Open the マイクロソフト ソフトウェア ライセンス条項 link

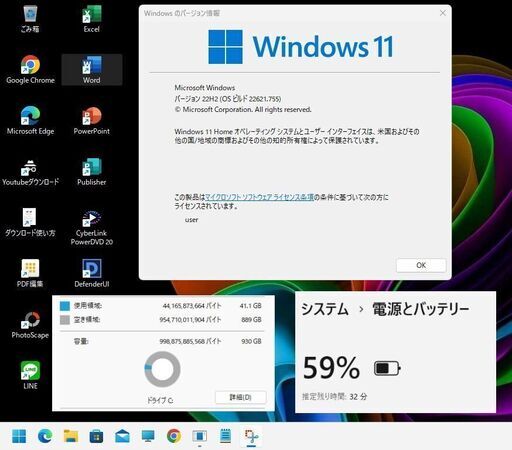[259, 197]
